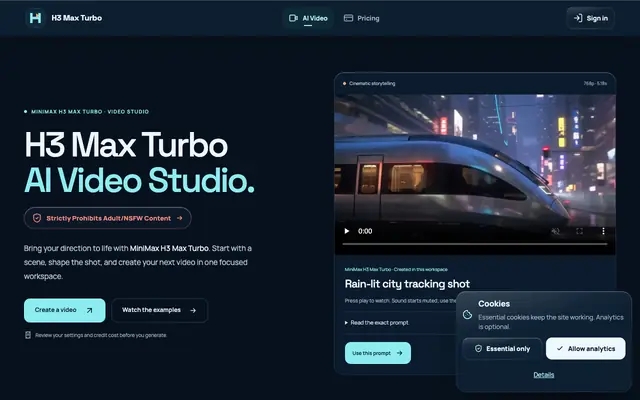The width and height of the screenshot is (640, 400).
Task: Click the H3 Max Turbo logo icon
Action: [36, 18]
